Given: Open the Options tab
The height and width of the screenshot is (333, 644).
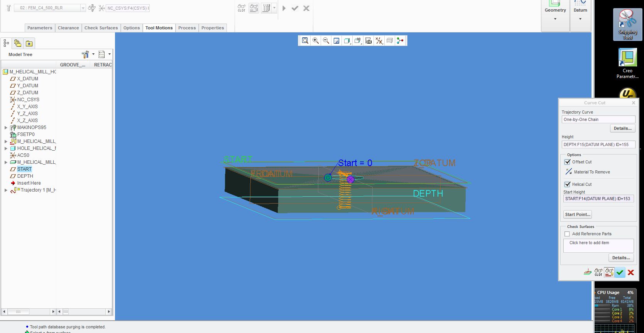Looking at the screenshot, I should pyautogui.click(x=132, y=28).
